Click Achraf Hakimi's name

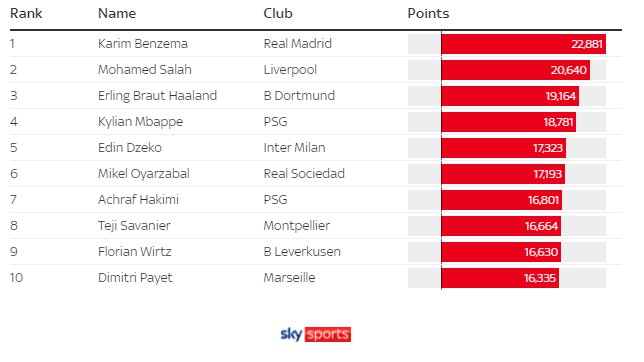138,199
